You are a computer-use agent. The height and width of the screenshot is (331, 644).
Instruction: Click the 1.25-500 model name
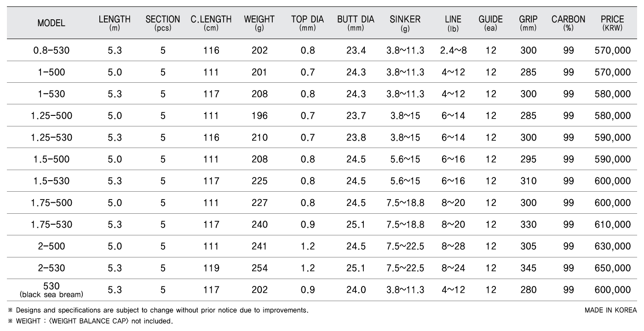51,115
